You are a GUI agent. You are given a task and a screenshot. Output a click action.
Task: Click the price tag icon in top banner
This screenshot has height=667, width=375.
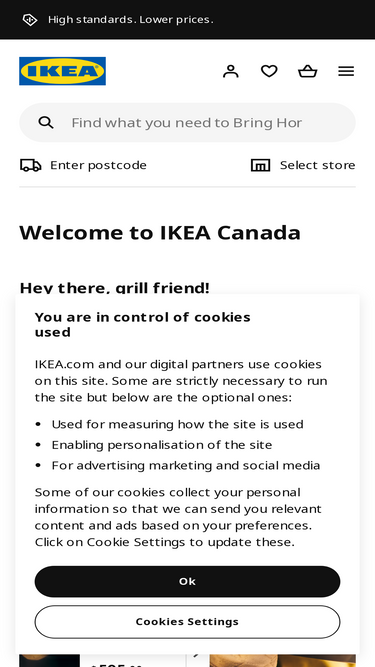(x=30, y=20)
